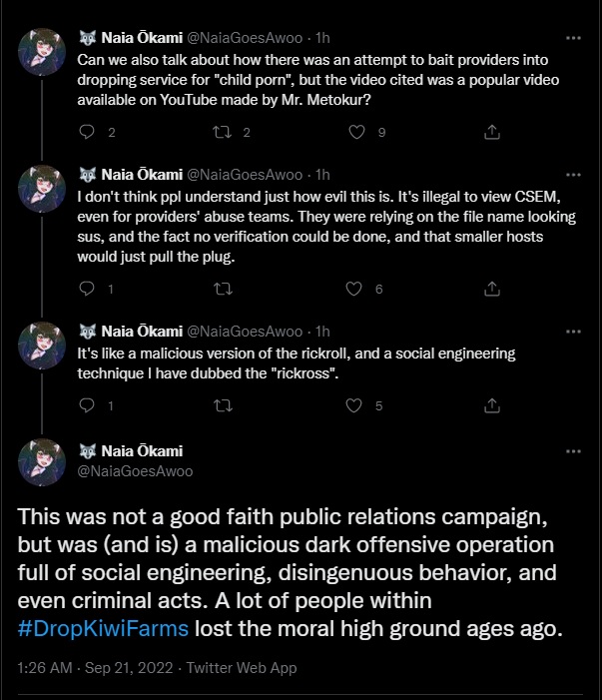Share the tweet about smaller hosts

click(491, 289)
